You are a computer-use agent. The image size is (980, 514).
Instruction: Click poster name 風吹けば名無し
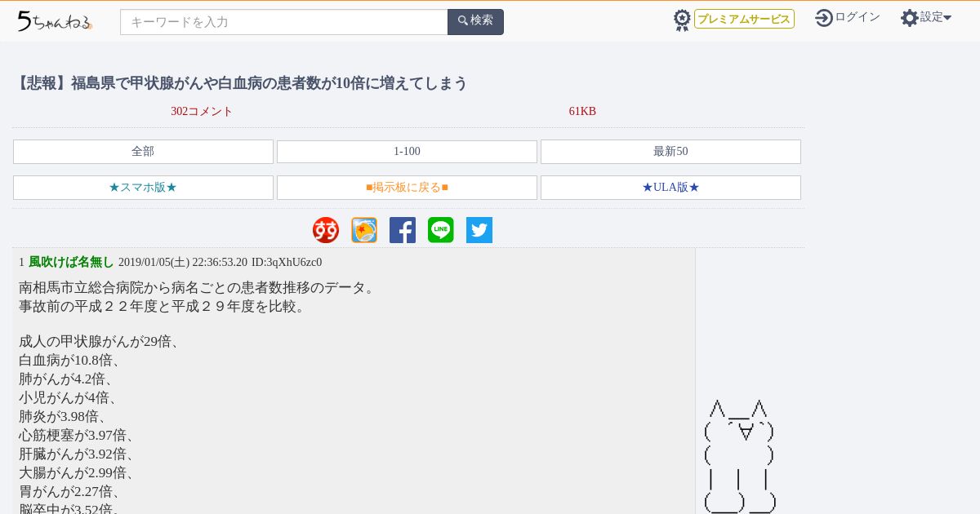71,262
